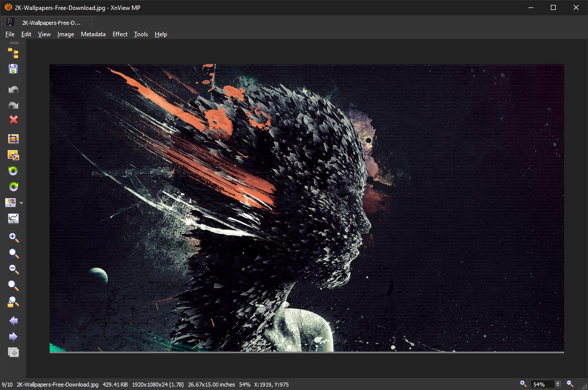Click zoom in magnifier in status bar
This screenshot has width=588, height=390.
(523, 384)
